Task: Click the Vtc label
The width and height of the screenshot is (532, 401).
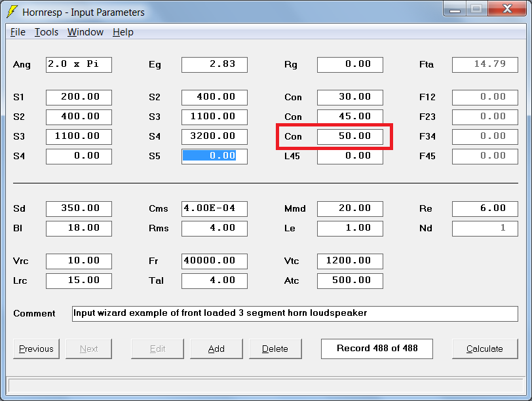Action: coord(292,261)
